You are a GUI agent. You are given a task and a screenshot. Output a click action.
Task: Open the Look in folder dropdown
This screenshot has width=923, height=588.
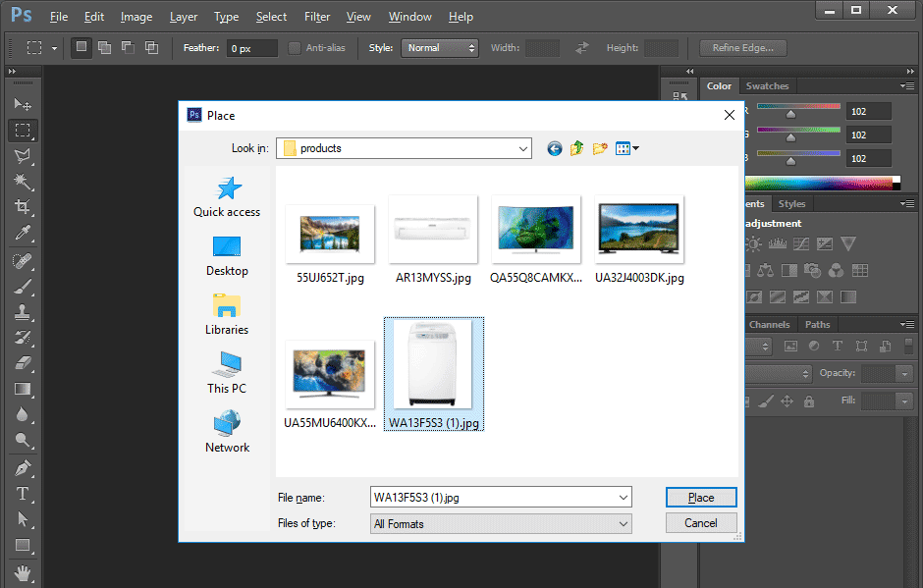pos(522,148)
